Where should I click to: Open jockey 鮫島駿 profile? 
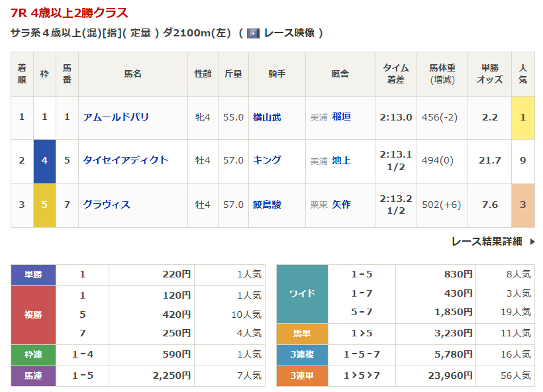[267, 205]
